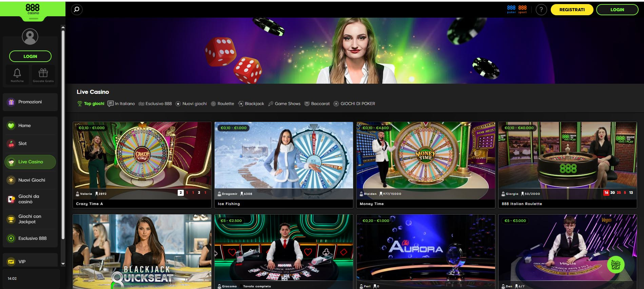Click the GIOCHI DI POKER chip icon
The height and width of the screenshot is (289, 644).
tap(336, 104)
